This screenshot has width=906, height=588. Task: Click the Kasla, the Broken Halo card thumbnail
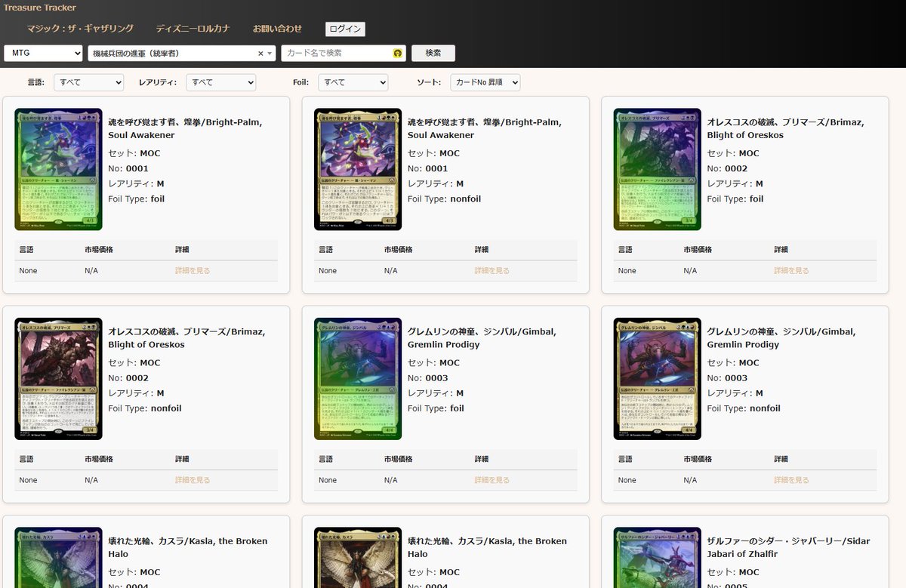click(58, 560)
